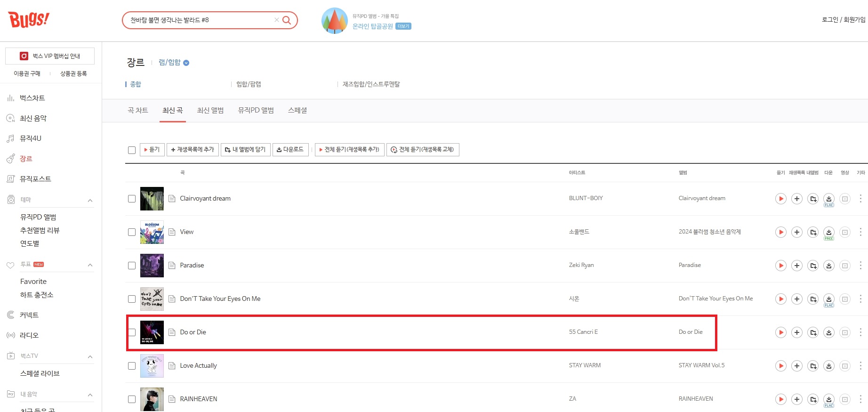
Task: Select the 힙합/팝랩 subgenre
Action: (x=249, y=84)
